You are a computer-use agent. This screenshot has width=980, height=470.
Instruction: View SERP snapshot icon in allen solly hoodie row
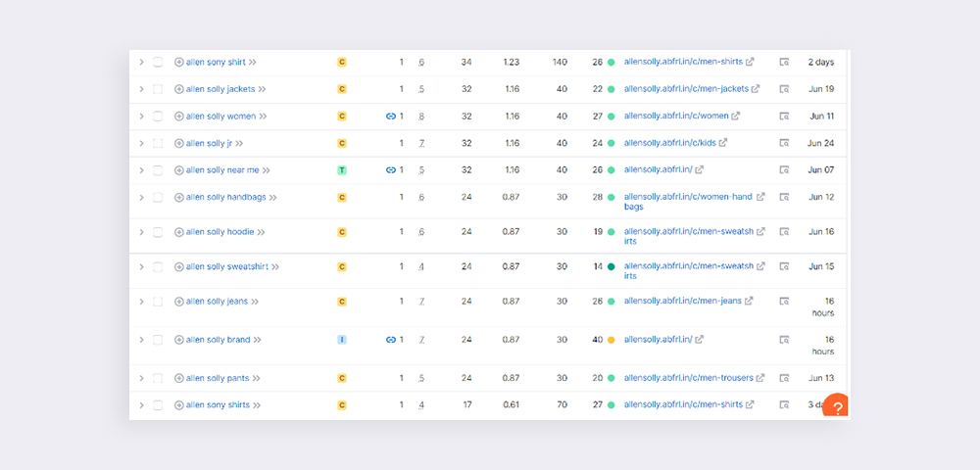point(784,231)
